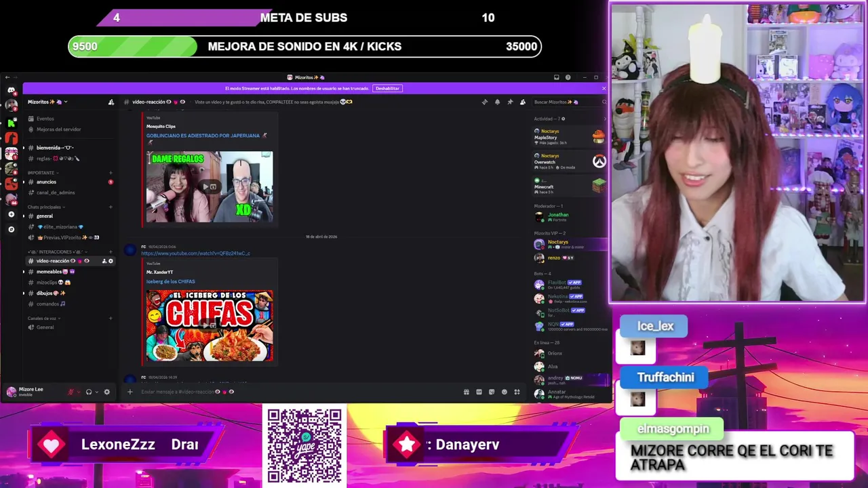This screenshot has width=868, height=488.
Task: Click the MapleStory mushroom activity icon
Action: pyautogui.click(x=599, y=137)
